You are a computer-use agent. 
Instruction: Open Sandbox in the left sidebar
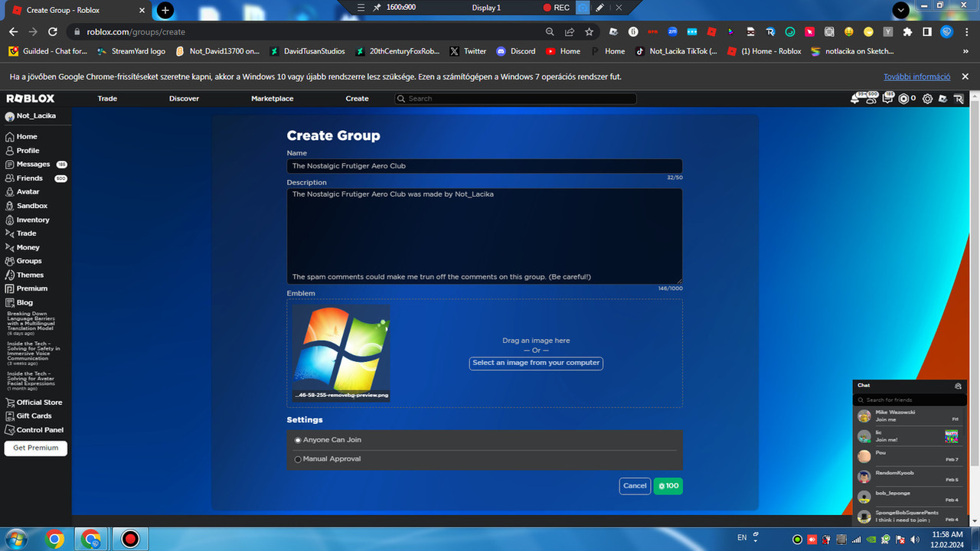26,205
